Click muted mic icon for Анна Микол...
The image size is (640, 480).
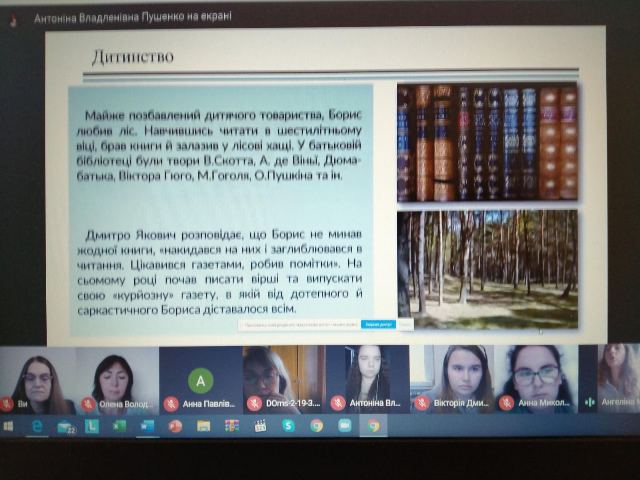506,403
